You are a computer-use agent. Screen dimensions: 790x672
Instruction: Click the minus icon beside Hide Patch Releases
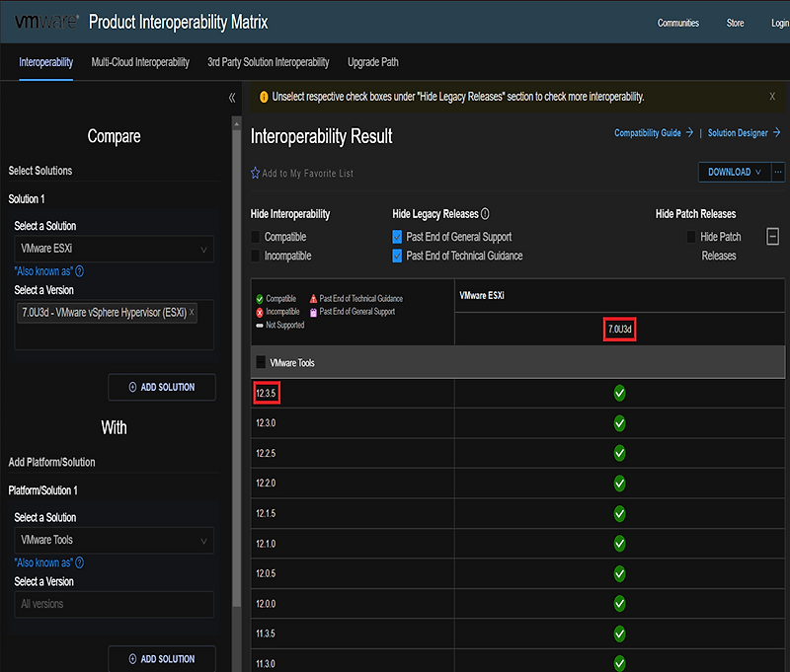773,236
